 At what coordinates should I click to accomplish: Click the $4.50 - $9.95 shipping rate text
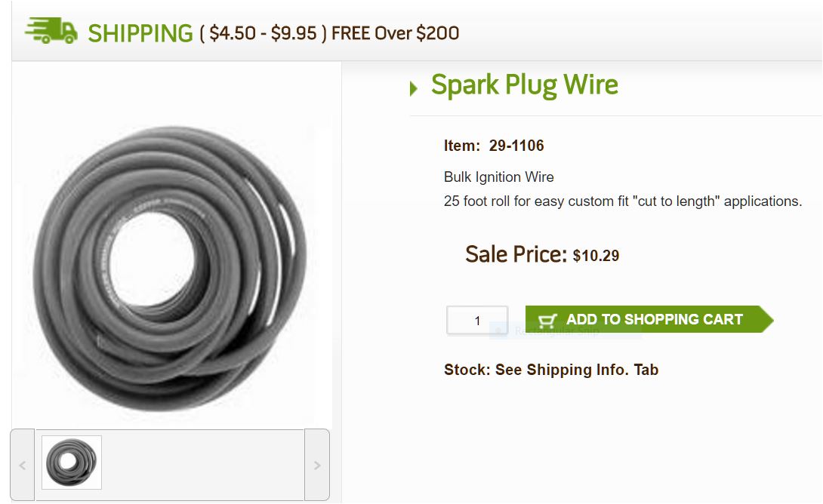point(263,33)
